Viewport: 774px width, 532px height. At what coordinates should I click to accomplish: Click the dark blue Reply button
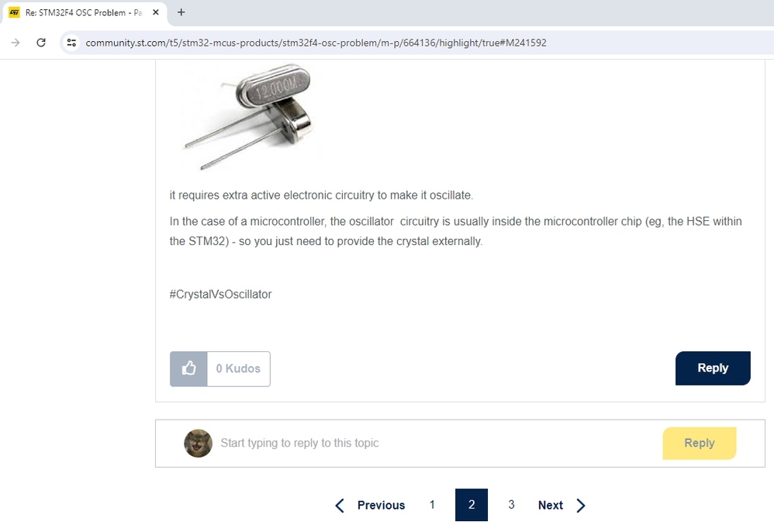point(713,368)
